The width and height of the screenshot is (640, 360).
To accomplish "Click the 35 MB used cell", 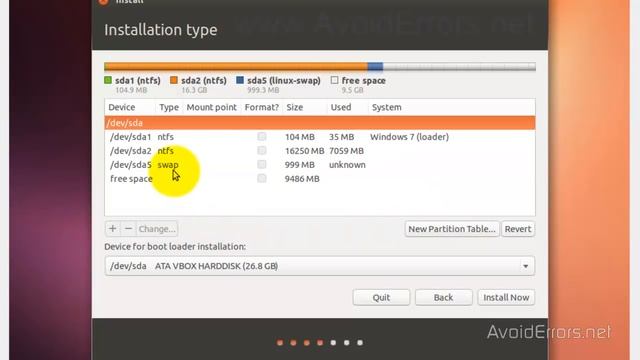I will pos(342,137).
